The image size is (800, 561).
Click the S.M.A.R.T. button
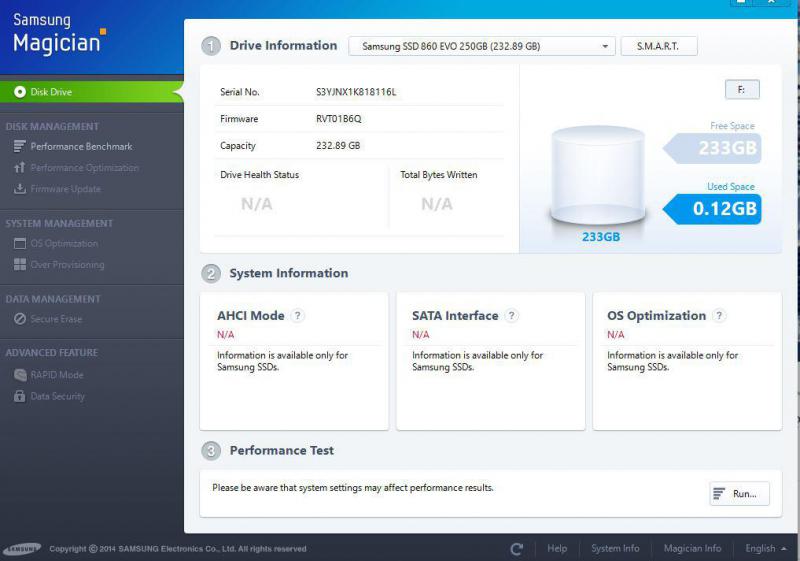659,46
